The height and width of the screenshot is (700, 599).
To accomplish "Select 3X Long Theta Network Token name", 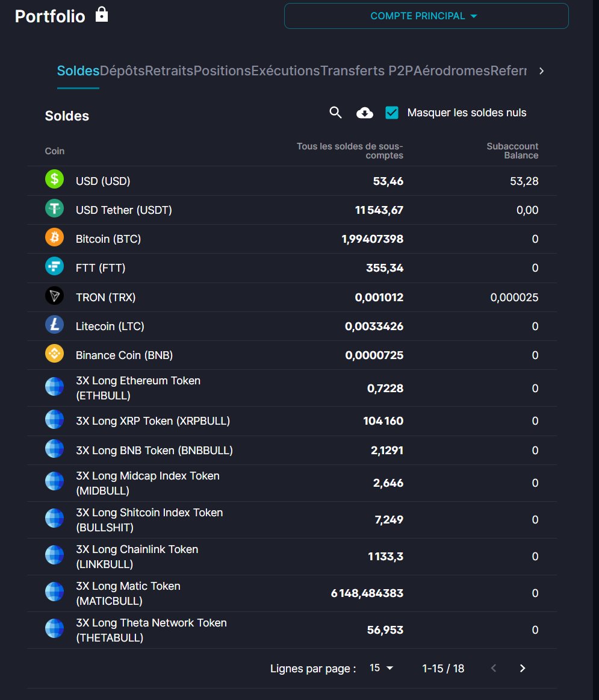I will (x=151, y=630).
